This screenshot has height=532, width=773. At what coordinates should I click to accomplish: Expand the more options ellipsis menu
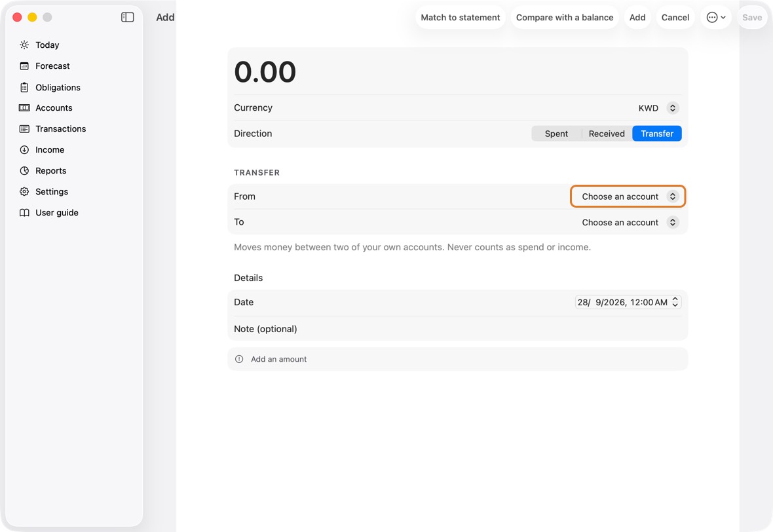point(716,17)
